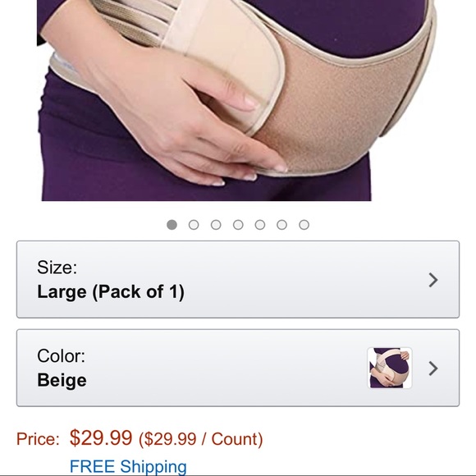Expand the Size Large (Pack of 1) box
476x476 pixels.
[x=238, y=279]
